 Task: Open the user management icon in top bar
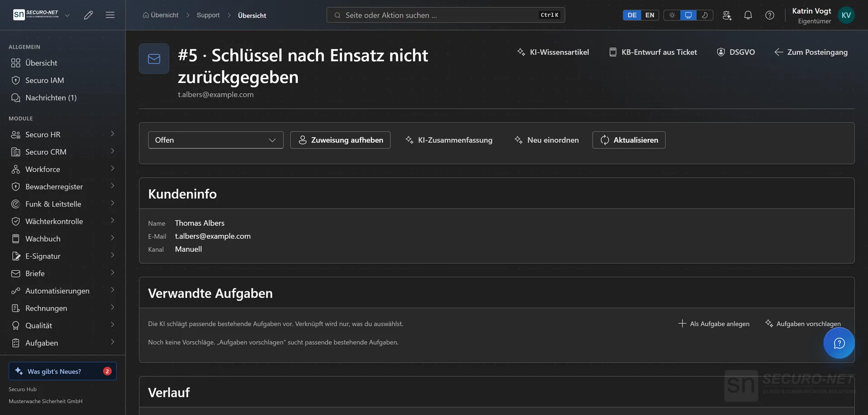click(727, 15)
